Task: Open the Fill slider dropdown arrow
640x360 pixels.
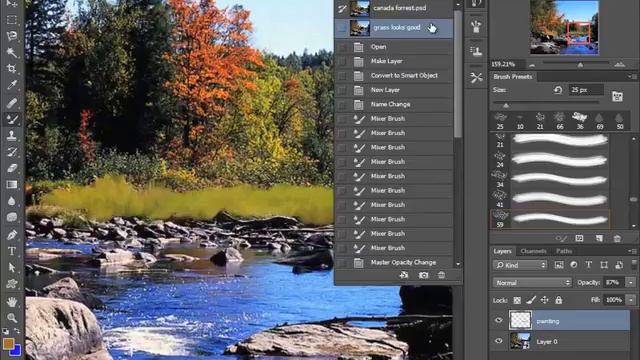Action: click(x=631, y=300)
